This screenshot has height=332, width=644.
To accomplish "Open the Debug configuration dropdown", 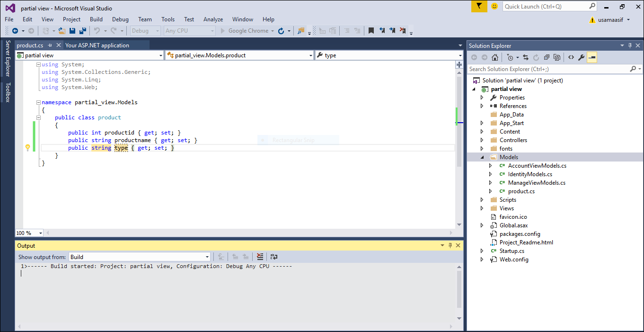I will (145, 31).
